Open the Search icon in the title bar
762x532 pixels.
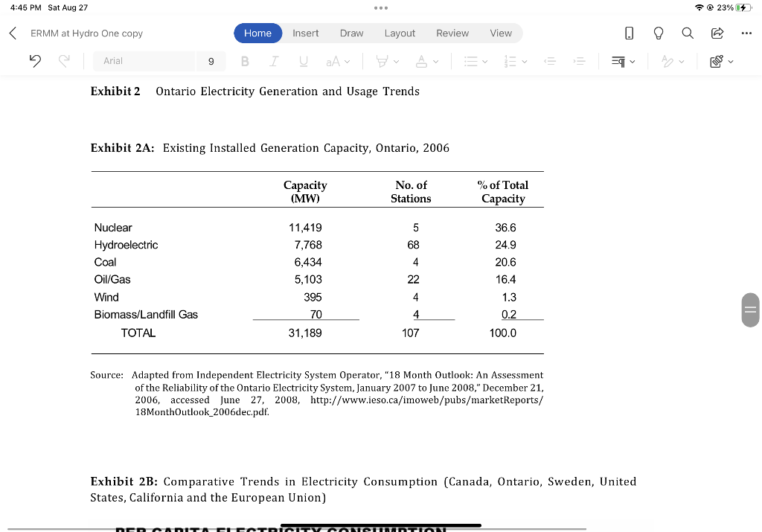pyautogui.click(x=687, y=33)
